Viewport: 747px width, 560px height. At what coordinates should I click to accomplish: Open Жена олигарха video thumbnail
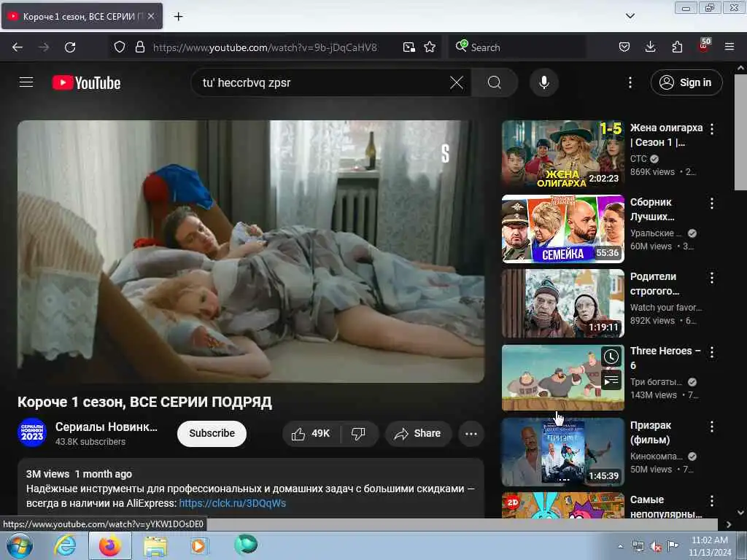pos(562,155)
